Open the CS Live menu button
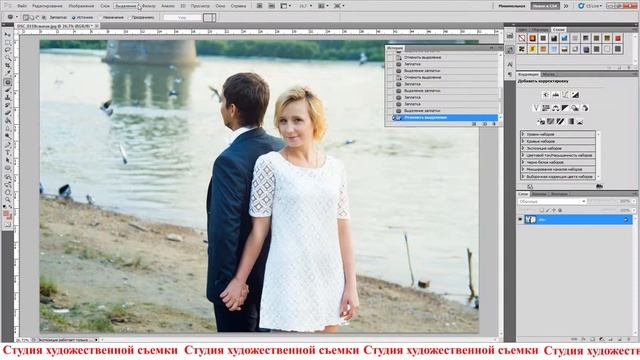 (x=590, y=6)
